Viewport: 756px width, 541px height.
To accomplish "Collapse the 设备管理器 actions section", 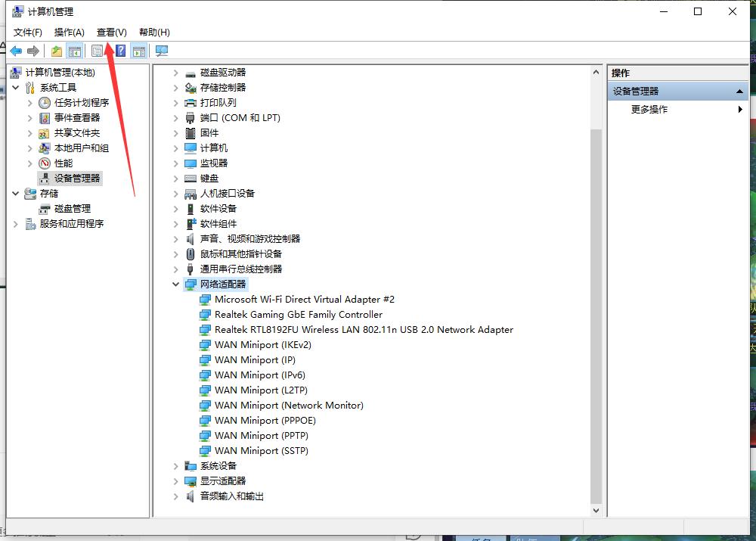I will pyautogui.click(x=739, y=92).
